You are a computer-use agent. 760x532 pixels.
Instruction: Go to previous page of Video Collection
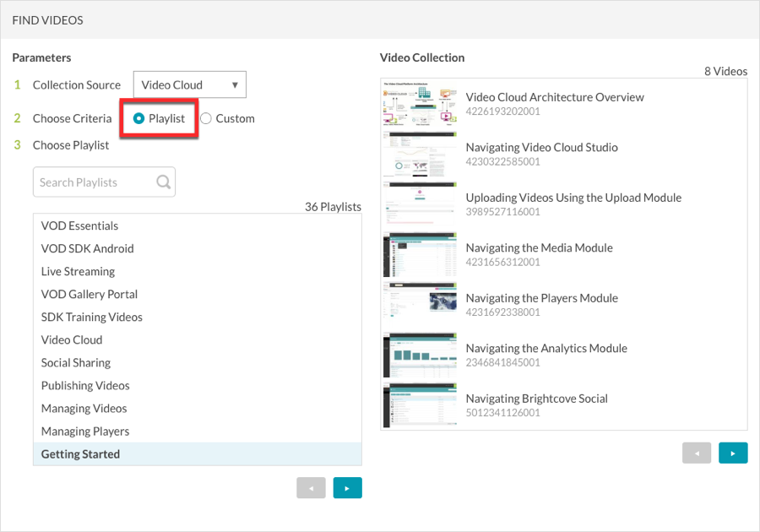(697, 453)
